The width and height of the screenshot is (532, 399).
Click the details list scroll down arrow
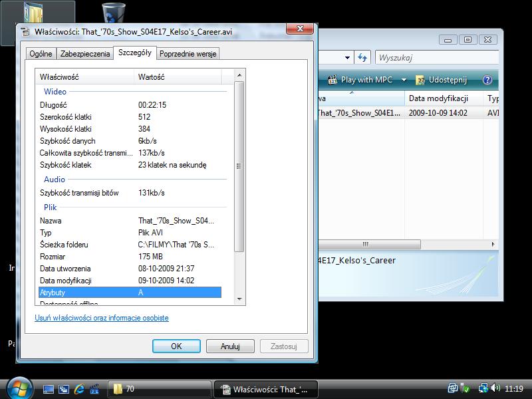[239, 299]
